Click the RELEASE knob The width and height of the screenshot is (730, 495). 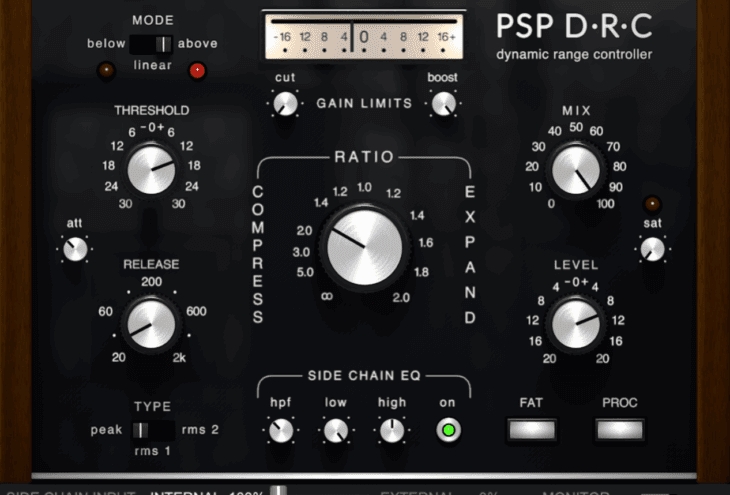click(151, 324)
